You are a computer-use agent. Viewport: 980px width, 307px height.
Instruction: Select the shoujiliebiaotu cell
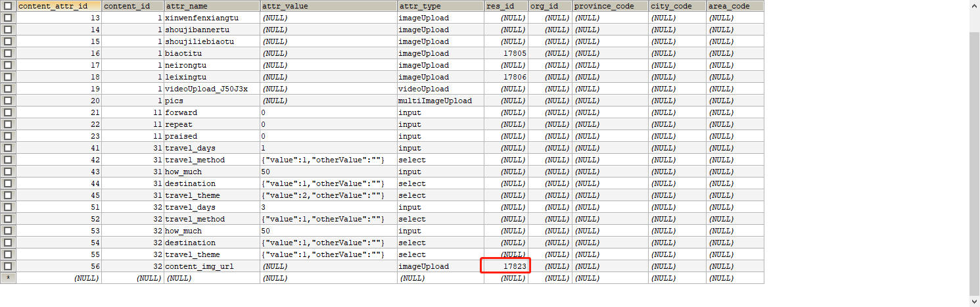click(x=212, y=41)
